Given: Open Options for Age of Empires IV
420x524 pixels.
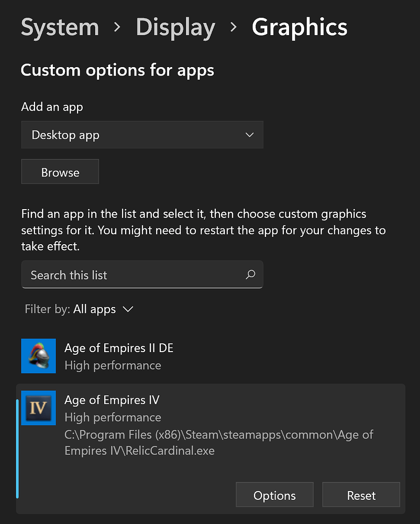Looking at the screenshot, I should (274, 495).
